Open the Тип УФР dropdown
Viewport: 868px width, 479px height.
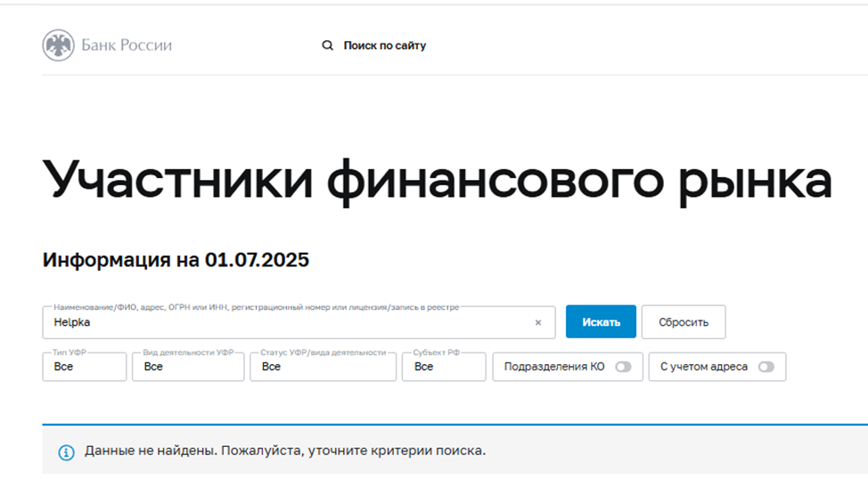coord(84,366)
